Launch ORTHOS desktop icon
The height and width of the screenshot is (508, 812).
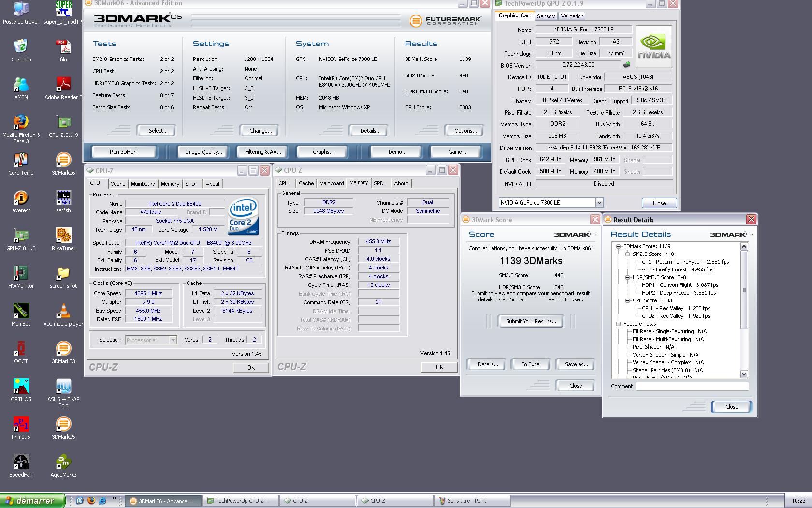point(21,390)
